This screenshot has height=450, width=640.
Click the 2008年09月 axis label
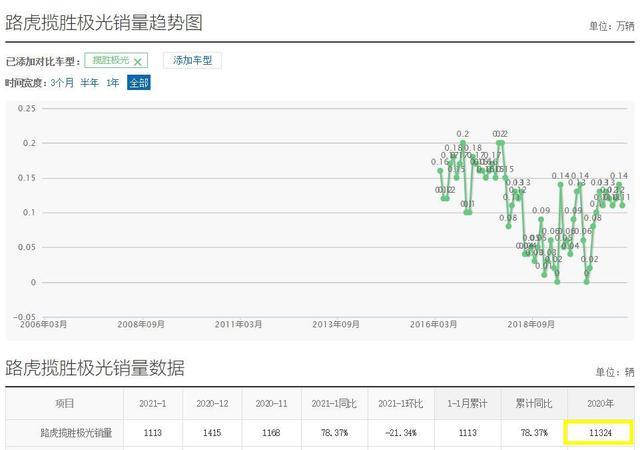point(141,324)
